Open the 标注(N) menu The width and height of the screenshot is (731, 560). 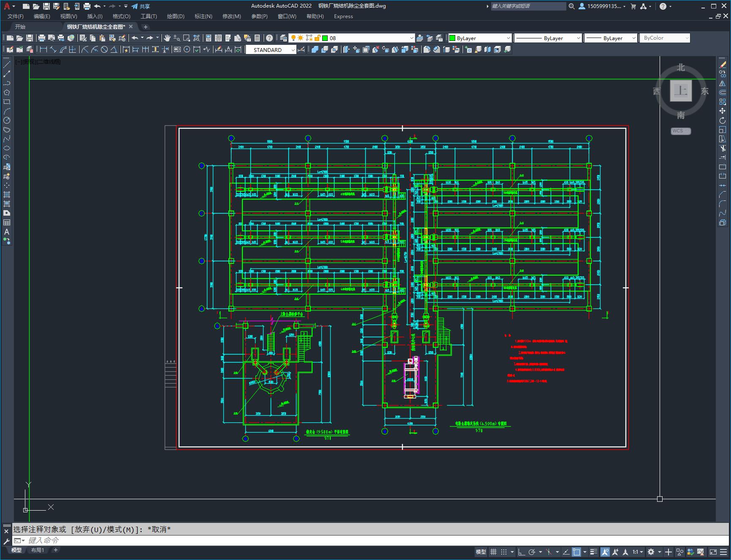(x=203, y=16)
